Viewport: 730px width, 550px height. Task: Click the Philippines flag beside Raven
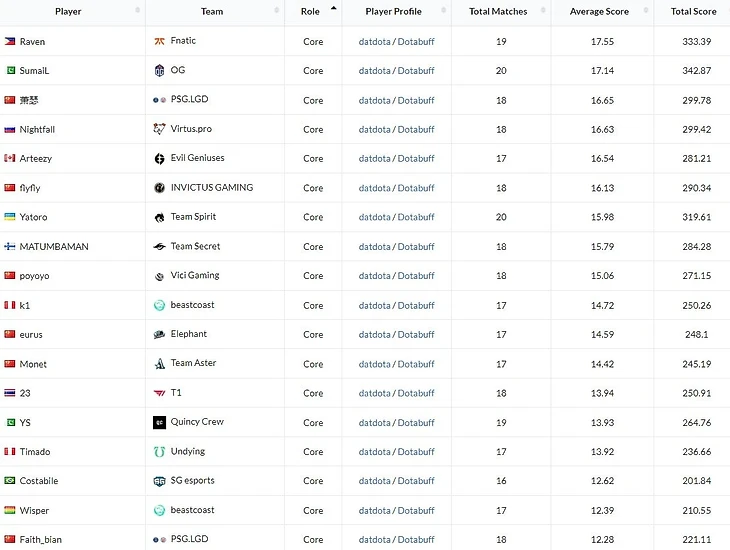point(10,42)
